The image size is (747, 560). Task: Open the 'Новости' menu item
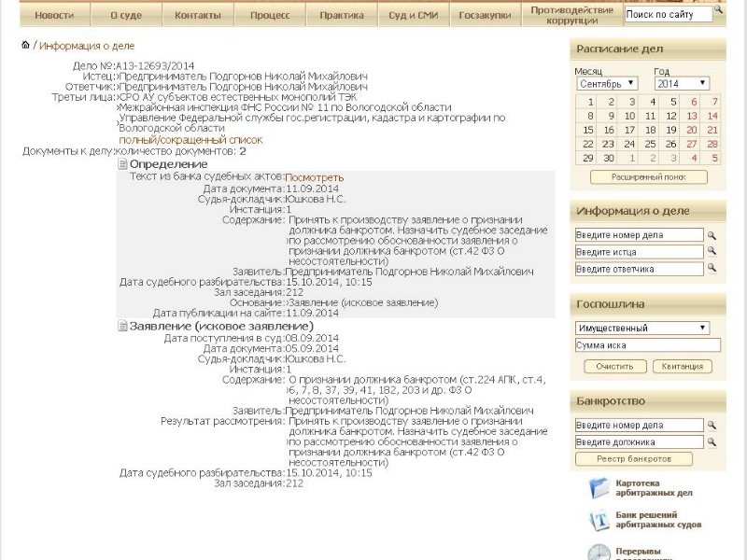(54, 16)
